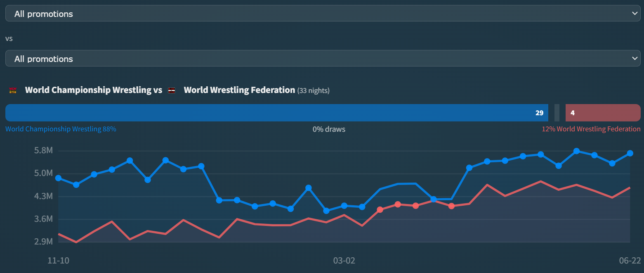Click the 5.8M y-axis label
Viewport: 644px width, 273px height.
click(43, 151)
